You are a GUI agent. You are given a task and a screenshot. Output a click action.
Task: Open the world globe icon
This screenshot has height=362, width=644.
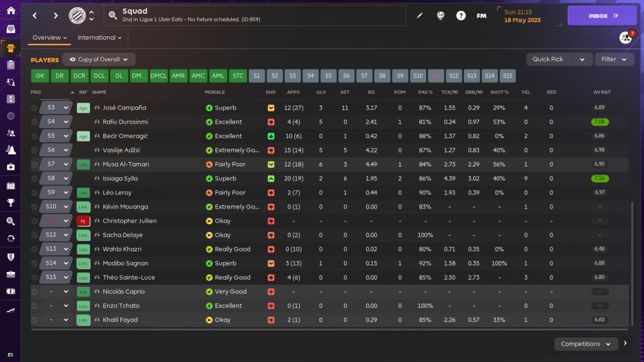(441, 16)
